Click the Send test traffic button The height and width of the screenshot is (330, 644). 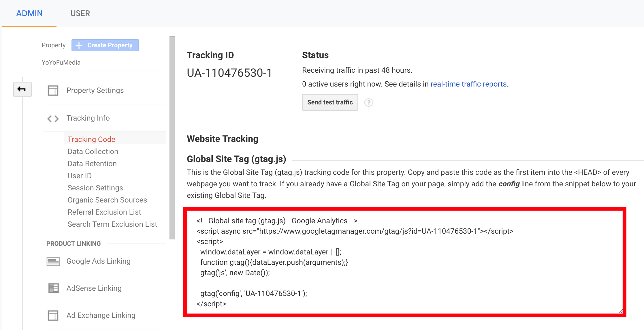click(x=330, y=102)
